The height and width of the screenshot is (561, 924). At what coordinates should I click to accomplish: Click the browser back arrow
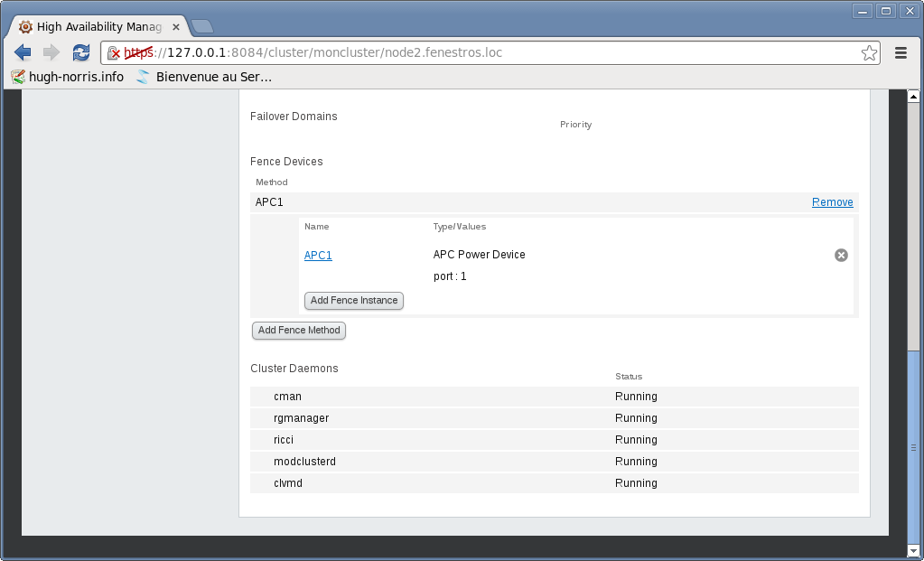tap(23, 52)
